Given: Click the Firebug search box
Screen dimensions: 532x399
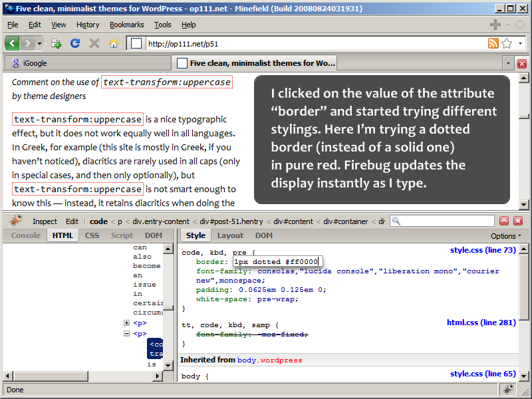Looking at the screenshot, I should pyautogui.click(x=442, y=221).
